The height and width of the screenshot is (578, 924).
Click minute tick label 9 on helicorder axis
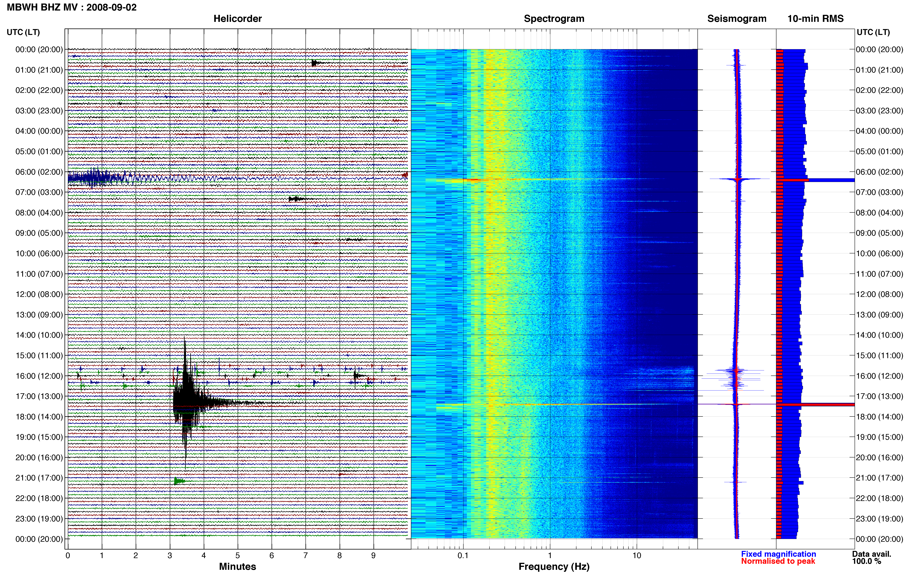(x=373, y=555)
